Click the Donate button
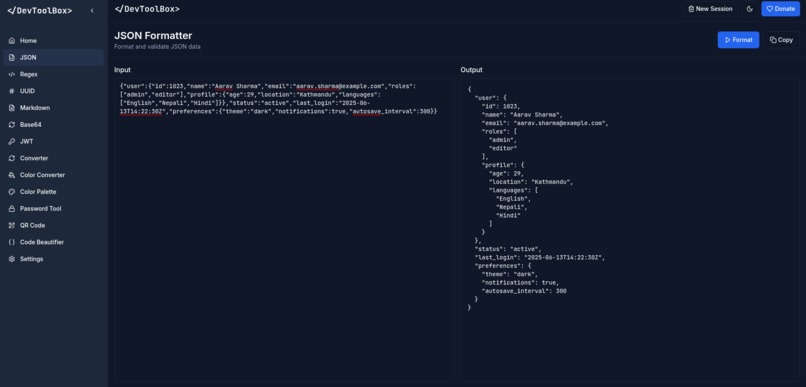The image size is (806, 387). click(x=780, y=9)
